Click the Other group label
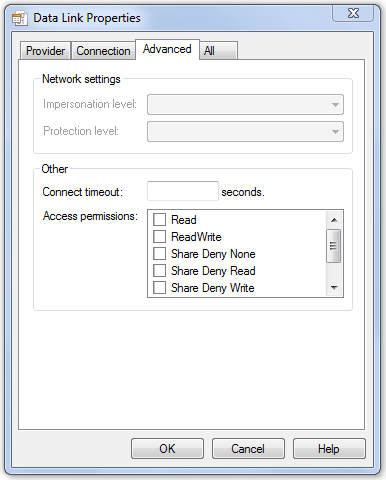This screenshot has height=480, width=386. [x=55, y=169]
